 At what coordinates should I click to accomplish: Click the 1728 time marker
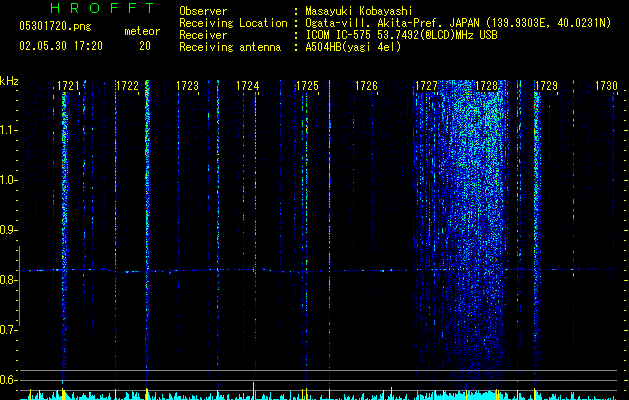pyautogui.click(x=486, y=86)
